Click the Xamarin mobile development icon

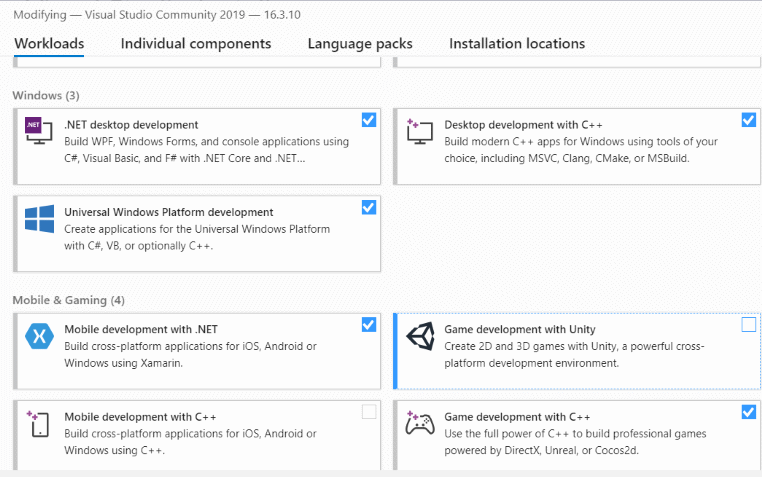click(x=39, y=336)
